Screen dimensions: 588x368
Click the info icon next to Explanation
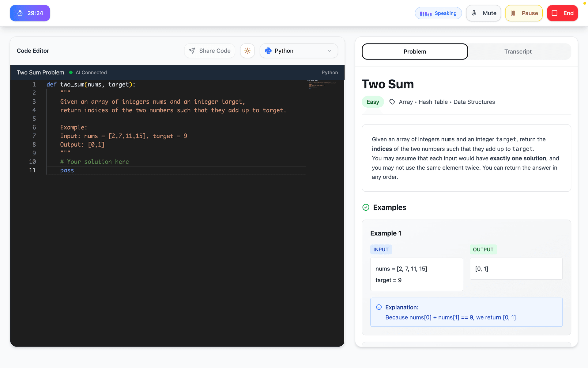click(379, 307)
